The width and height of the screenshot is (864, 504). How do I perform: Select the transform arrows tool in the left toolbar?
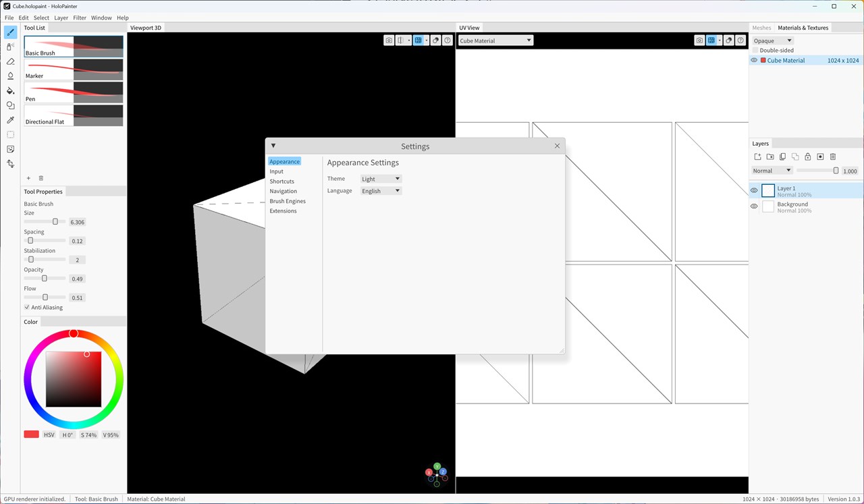pos(10,164)
